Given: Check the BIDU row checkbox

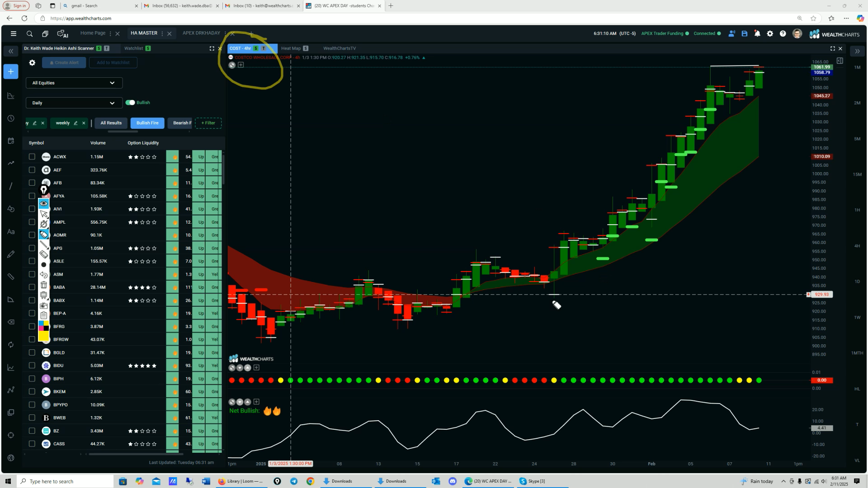Looking at the screenshot, I should 32,366.
